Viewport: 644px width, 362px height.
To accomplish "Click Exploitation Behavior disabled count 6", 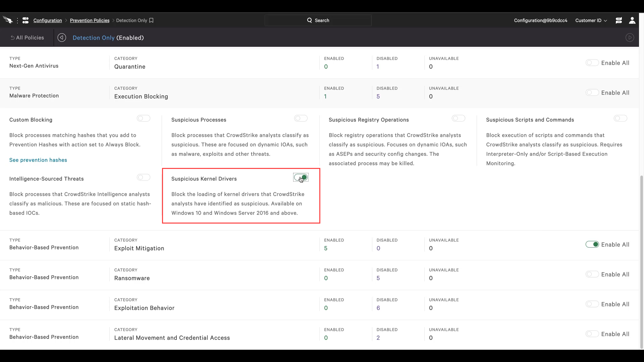I will (x=378, y=308).
